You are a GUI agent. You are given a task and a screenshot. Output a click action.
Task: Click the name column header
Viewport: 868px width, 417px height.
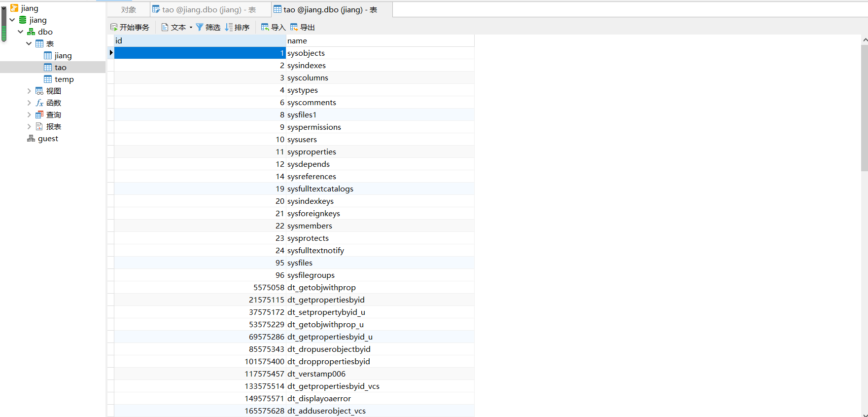tap(380, 40)
